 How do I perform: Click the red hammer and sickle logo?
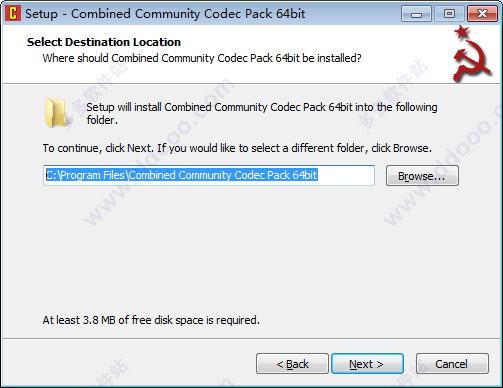(x=472, y=62)
